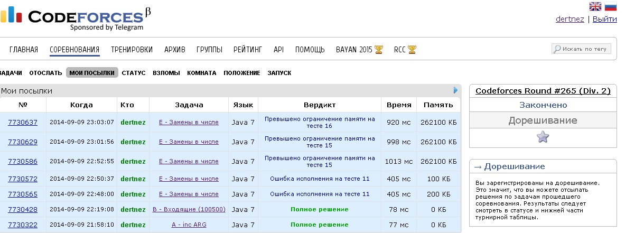Click the Выйти logout link
This screenshot has width=644, height=233.
(604, 19)
